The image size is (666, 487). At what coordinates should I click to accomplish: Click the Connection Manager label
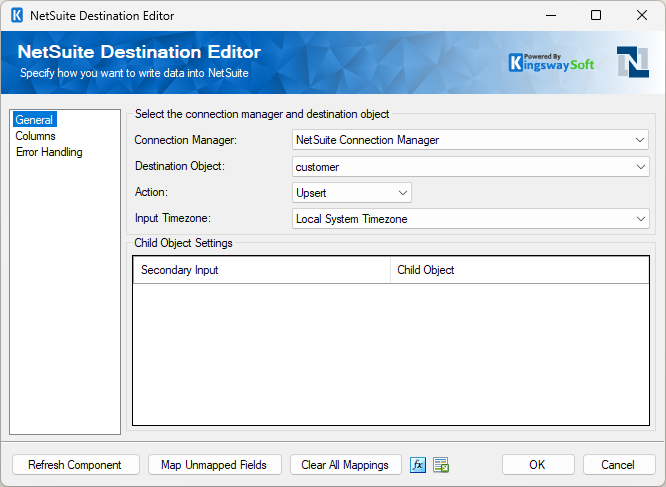point(186,140)
